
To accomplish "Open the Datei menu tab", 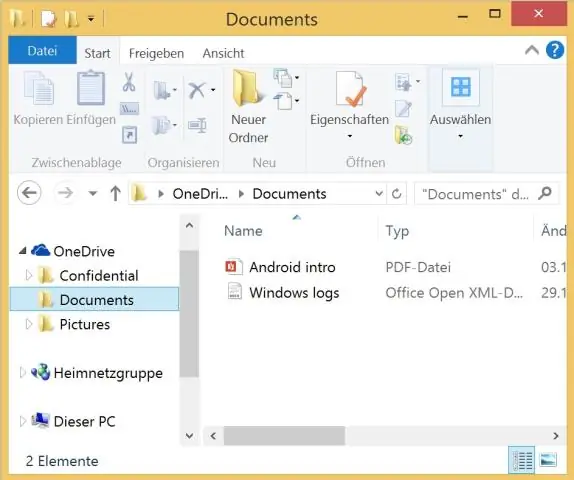I will [42, 51].
